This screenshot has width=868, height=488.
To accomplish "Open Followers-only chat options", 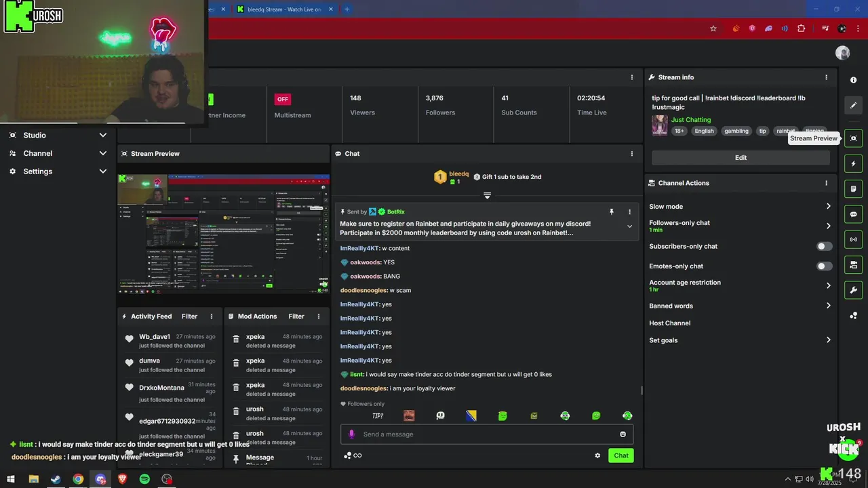I will tap(741, 226).
